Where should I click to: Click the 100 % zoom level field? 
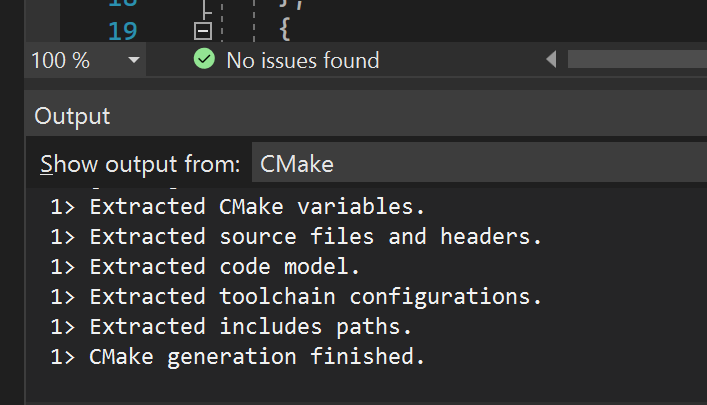(x=62, y=60)
